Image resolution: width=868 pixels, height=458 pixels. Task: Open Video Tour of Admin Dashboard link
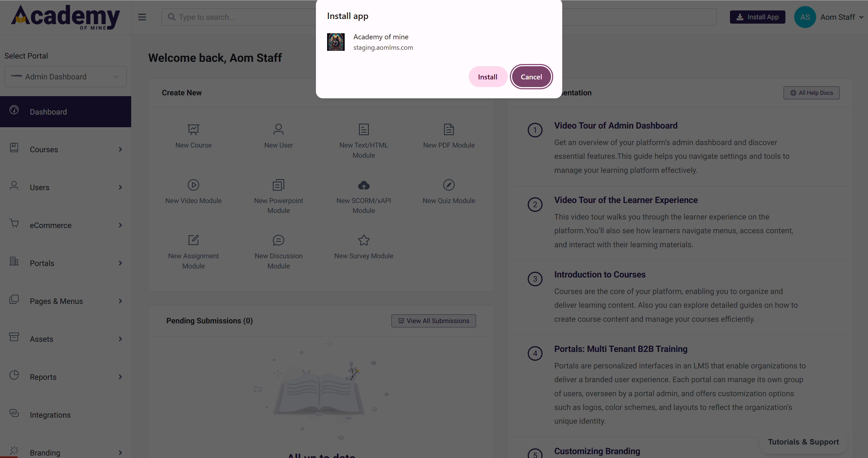tap(616, 126)
